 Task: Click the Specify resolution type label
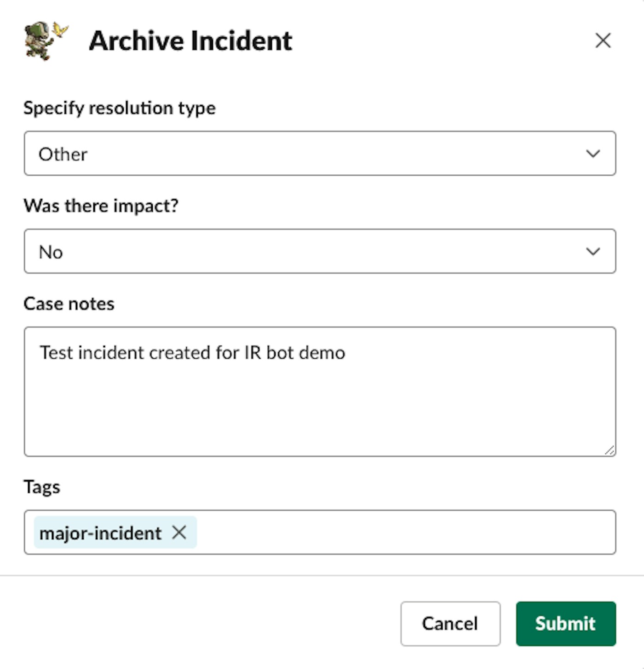[120, 108]
